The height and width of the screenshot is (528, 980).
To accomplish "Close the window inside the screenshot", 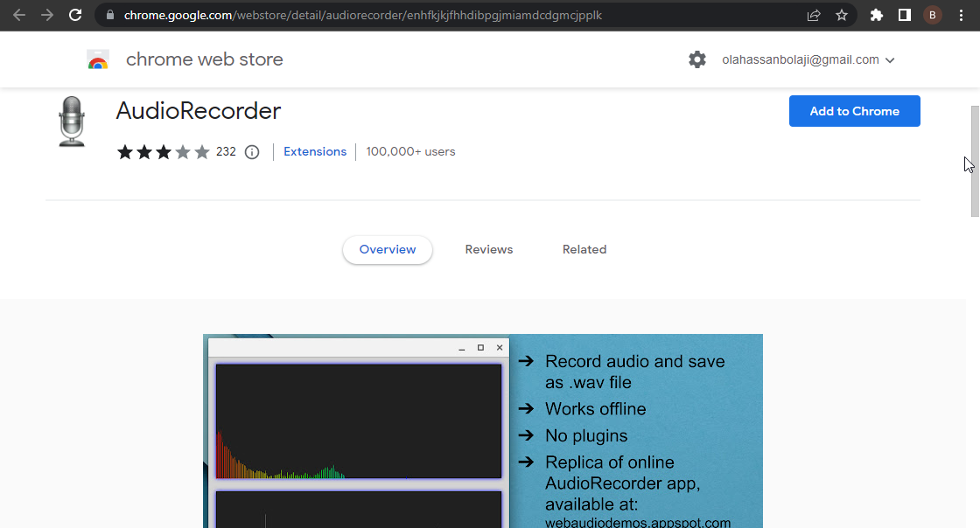I will click(x=500, y=348).
